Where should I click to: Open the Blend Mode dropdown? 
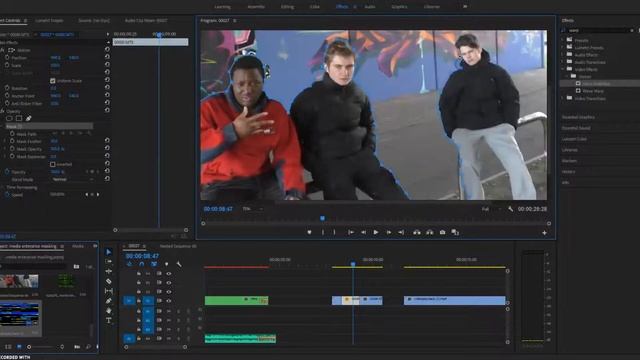pyautogui.click(x=72, y=180)
